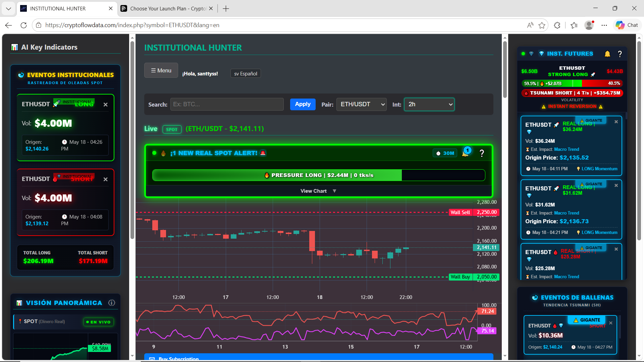Screen dimensions: 644x362
Task: Click the read aloud icon in address bar
Action: pos(530,25)
